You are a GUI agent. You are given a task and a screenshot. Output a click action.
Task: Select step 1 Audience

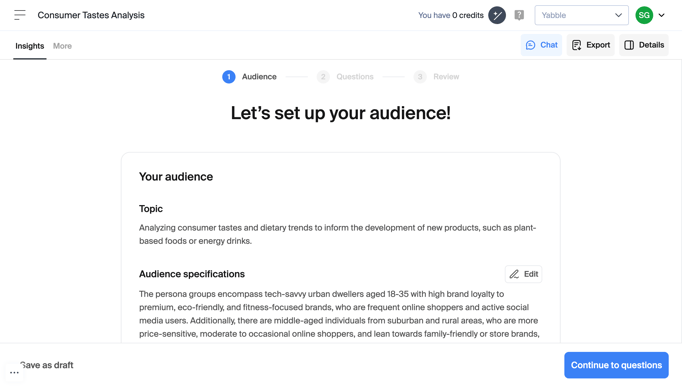[249, 77]
